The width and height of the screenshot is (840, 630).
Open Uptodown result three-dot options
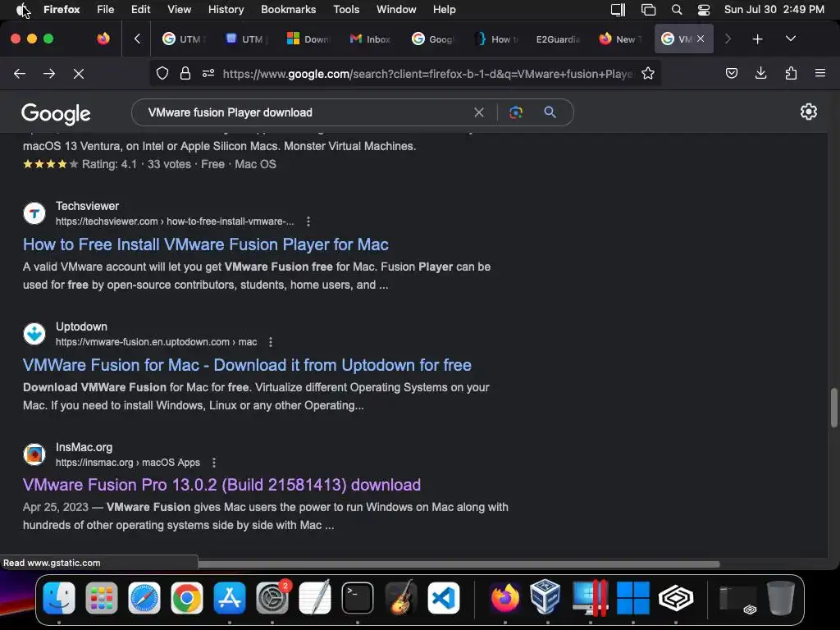[271, 342]
